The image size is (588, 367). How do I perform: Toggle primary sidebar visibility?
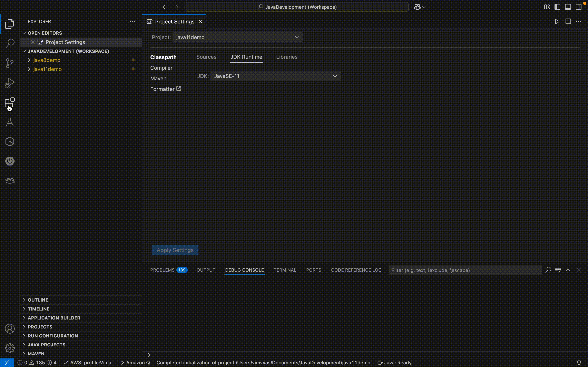click(x=558, y=7)
